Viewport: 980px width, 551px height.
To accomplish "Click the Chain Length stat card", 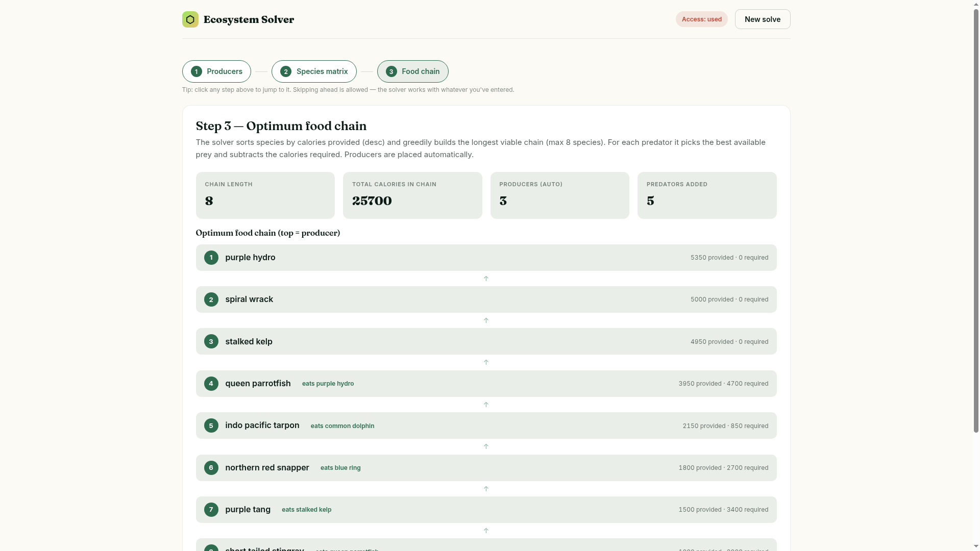I will [x=265, y=195].
